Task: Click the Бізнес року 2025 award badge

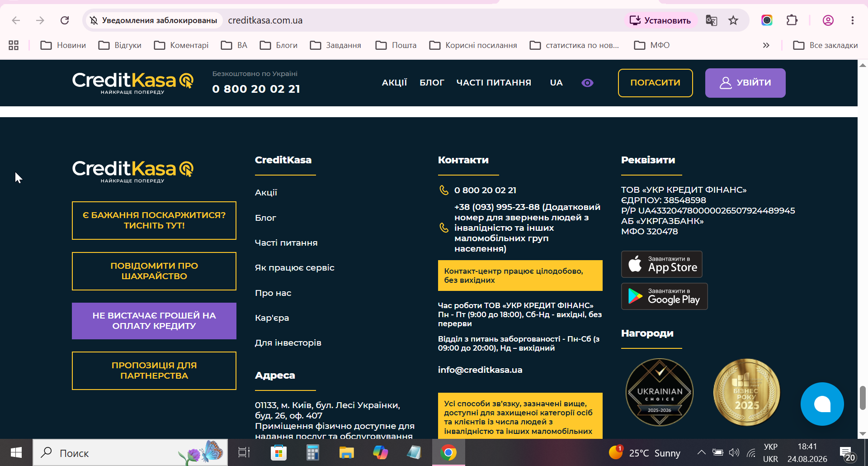Action: (746, 392)
